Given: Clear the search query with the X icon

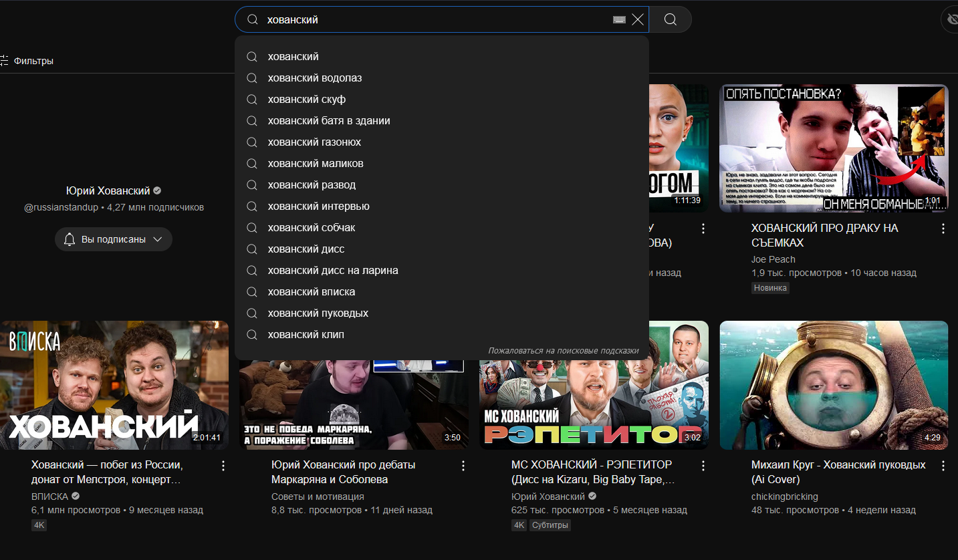Looking at the screenshot, I should tap(638, 20).
